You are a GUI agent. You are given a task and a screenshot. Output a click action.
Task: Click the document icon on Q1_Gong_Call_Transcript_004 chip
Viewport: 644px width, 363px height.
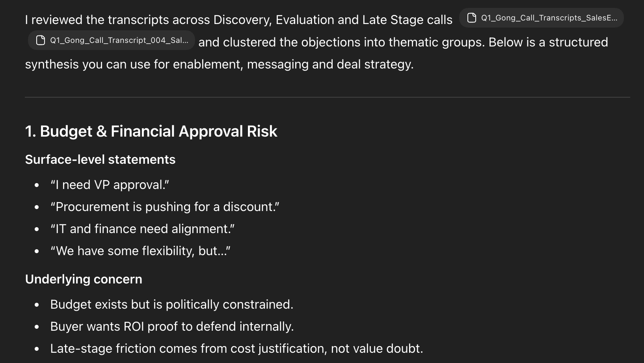click(41, 40)
